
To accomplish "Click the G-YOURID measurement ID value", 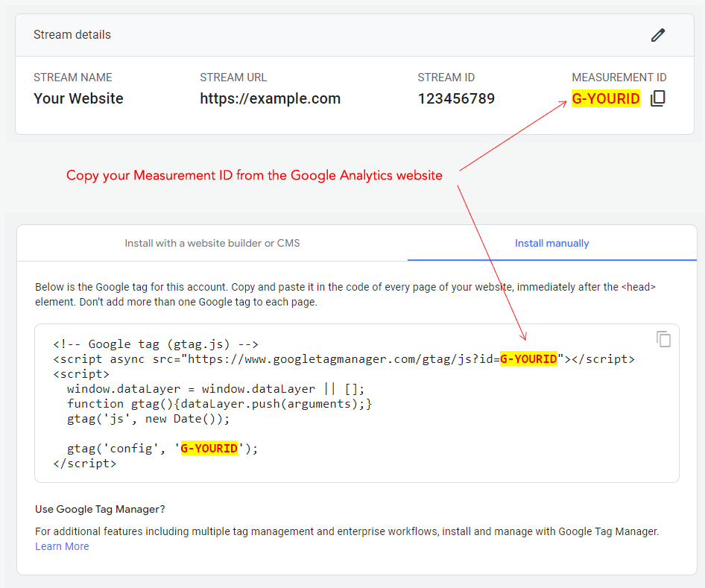I will 606,98.
